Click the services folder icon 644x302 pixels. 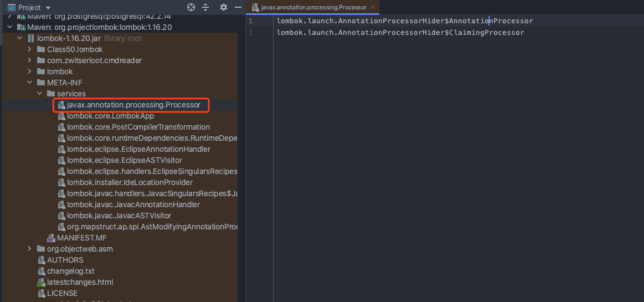[51, 94]
